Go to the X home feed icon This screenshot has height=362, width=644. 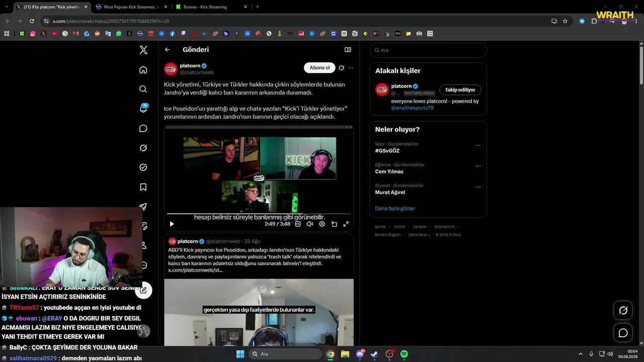[143, 70]
